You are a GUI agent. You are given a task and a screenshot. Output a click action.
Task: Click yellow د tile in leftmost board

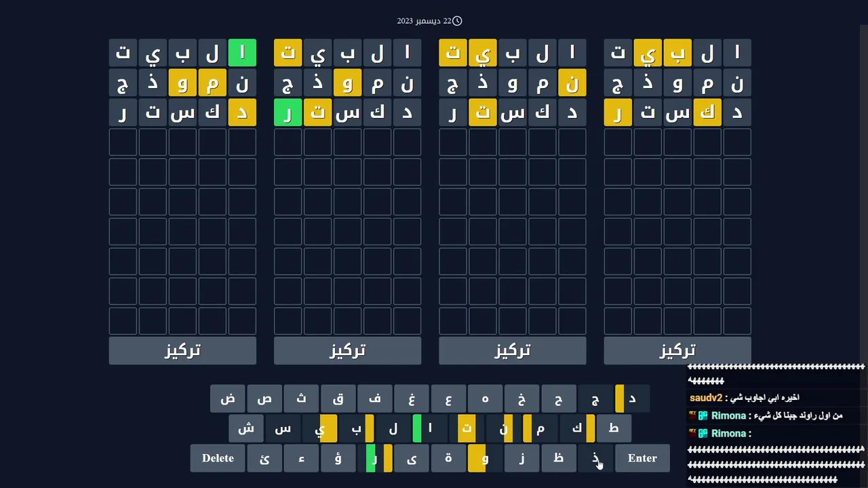(x=242, y=113)
